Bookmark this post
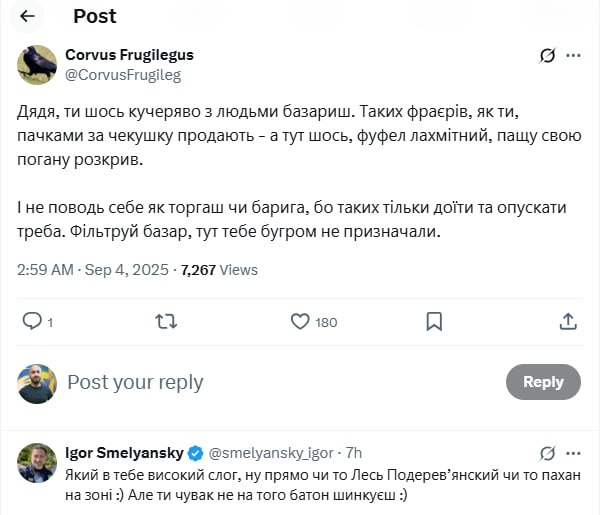This screenshot has height=515, width=605. tap(434, 321)
